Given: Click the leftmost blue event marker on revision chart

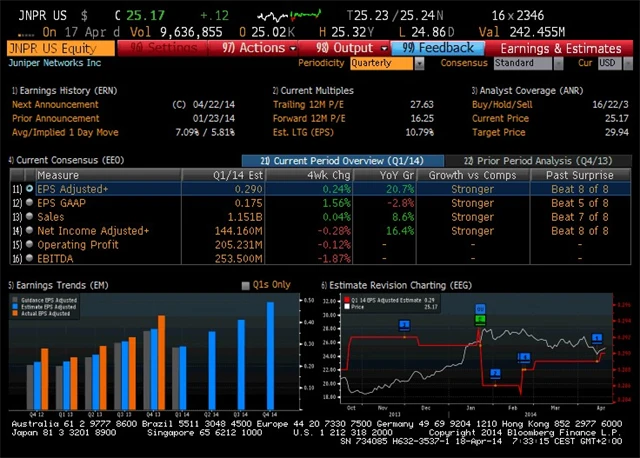Looking at the screenshot, I should coord(404,325).
